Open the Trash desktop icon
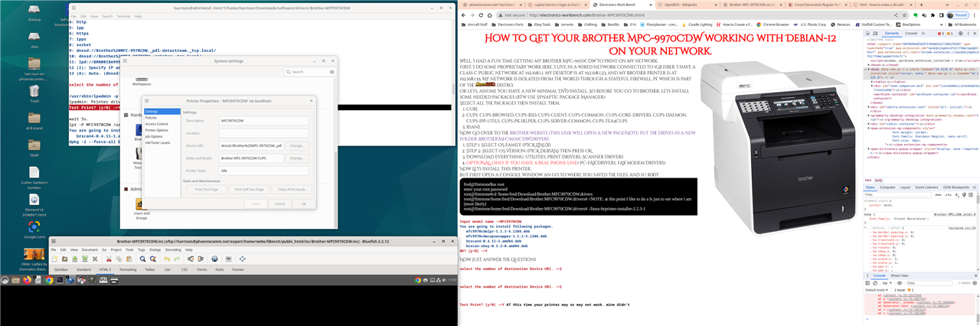The height and width of the screenshot is (326, 980). point(34,92)
